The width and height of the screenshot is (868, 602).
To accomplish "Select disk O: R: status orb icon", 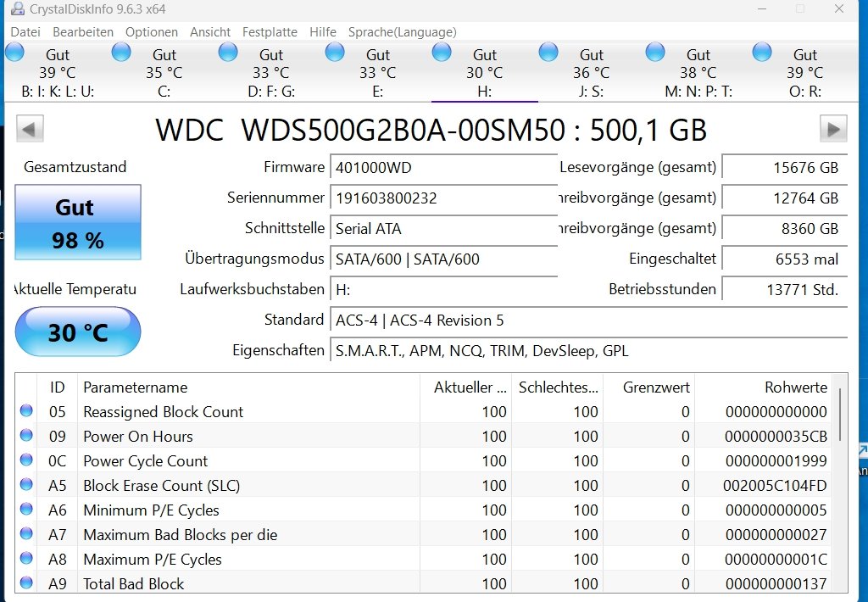I will pyautogui.click(x=762, y=53).
